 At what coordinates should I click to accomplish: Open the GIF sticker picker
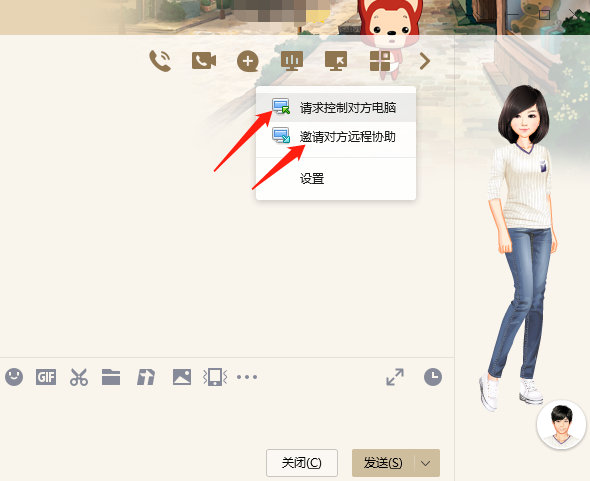[x=46, y=377]
